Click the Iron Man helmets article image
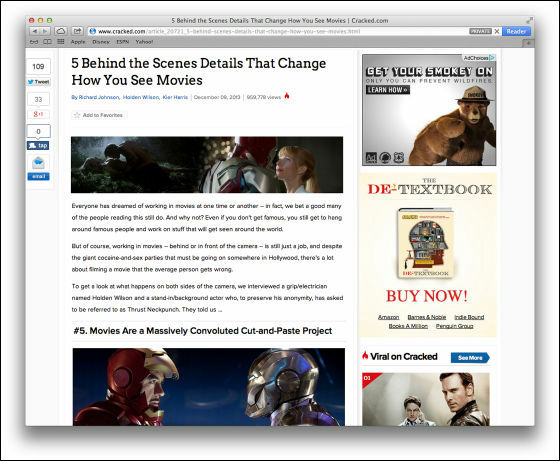This screenshot has height=461, width=560. coord(209,387)
